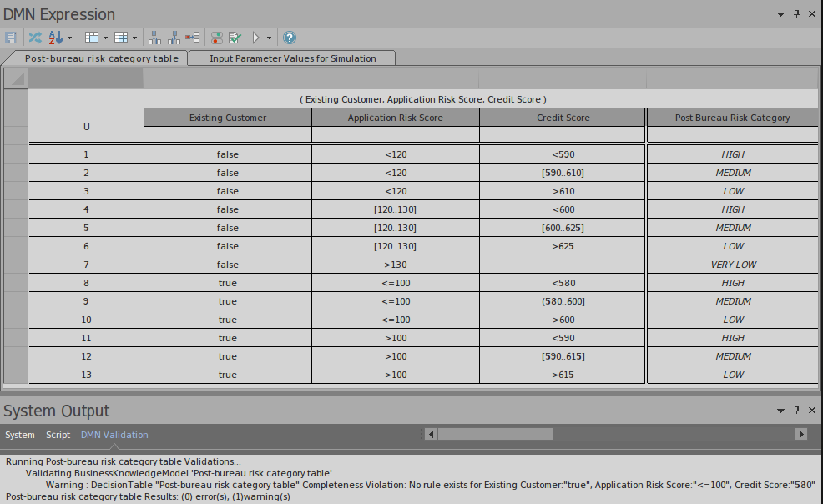Save the DMN expression
This screenshot has width=823, height=504.
click(11, 38)
